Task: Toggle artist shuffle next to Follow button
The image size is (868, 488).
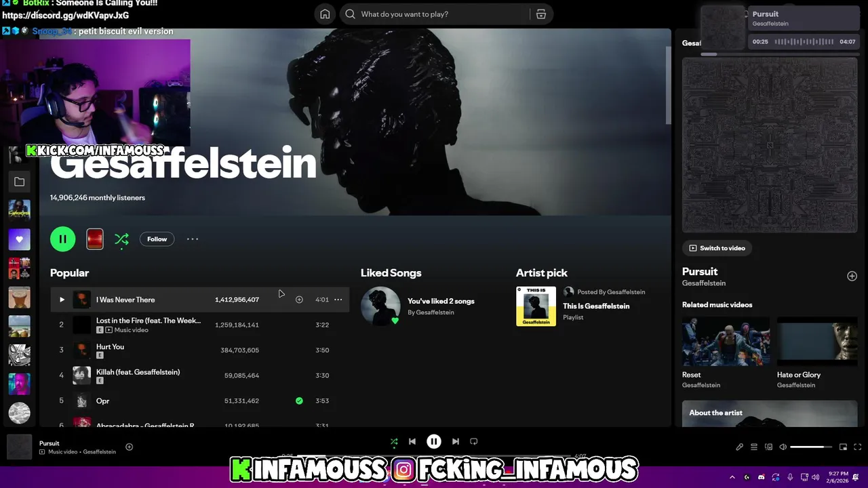Action: (x=121, y=239)
